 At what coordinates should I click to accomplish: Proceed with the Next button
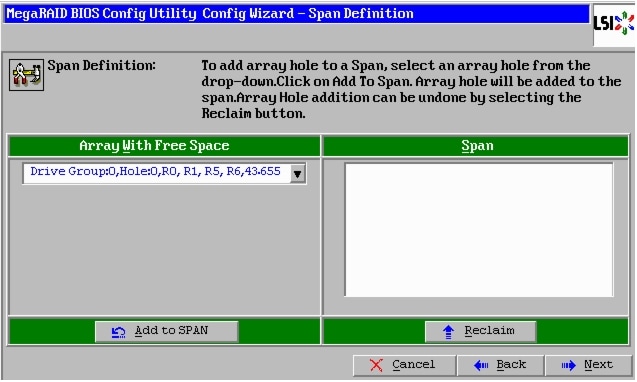[x=588, y=365]
